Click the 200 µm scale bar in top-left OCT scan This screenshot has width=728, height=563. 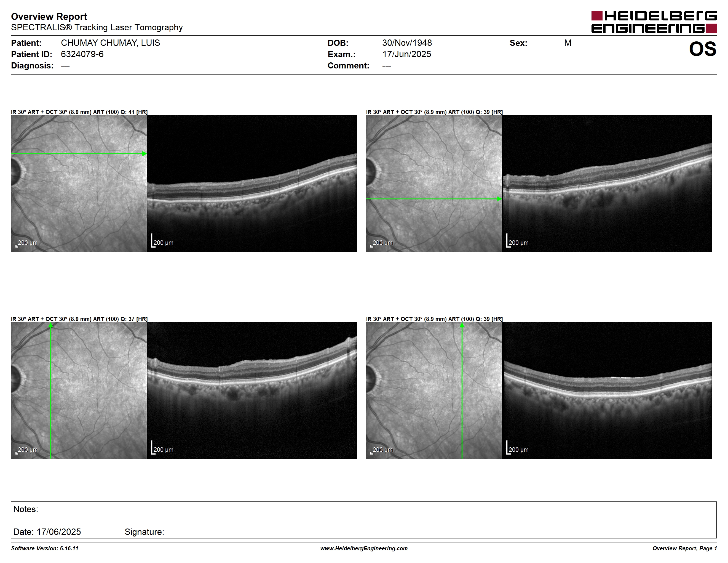(x=162, y=241)
